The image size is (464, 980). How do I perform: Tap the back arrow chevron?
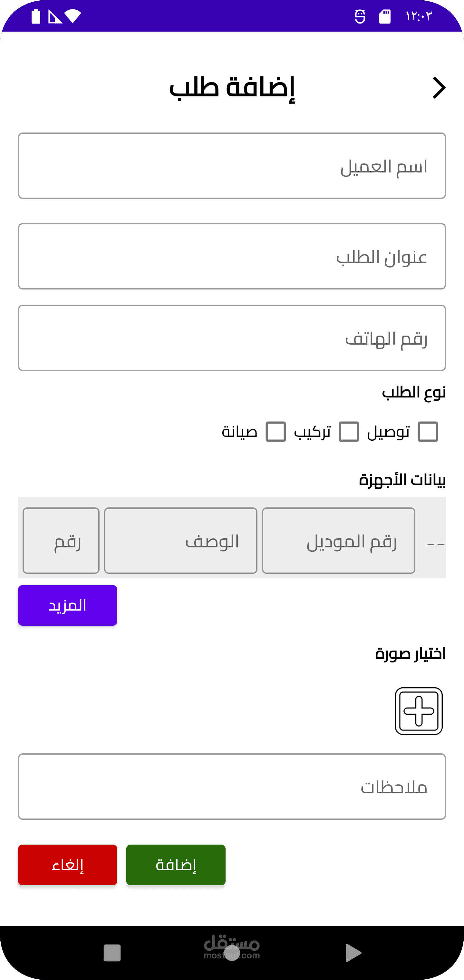(439, 88)
